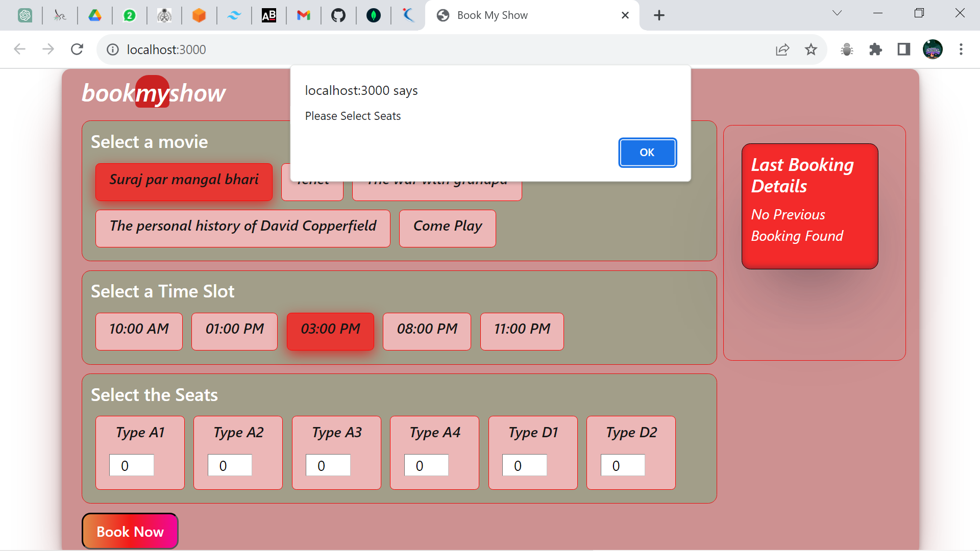
Task: Open the GitHub pinned tab
Action: (x=338, y=15)
